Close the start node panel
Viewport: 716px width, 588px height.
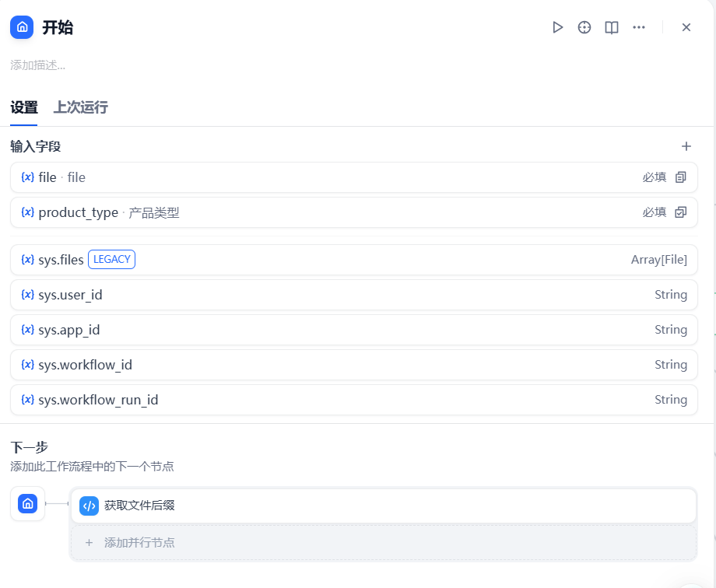[x=686, y=27]
